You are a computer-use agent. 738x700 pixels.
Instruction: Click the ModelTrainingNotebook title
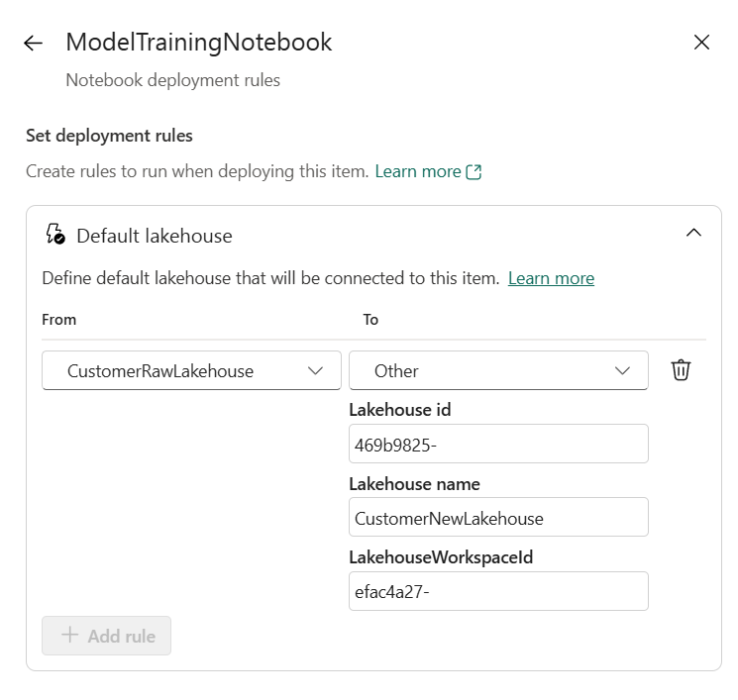click(199, 43)
